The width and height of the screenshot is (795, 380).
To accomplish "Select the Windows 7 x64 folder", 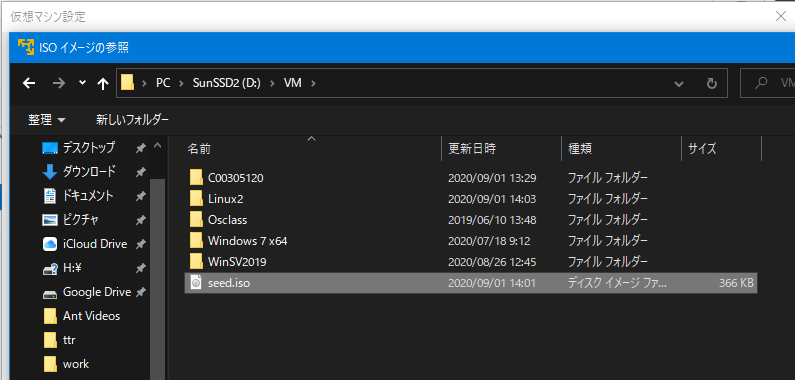I will point(471,241).
